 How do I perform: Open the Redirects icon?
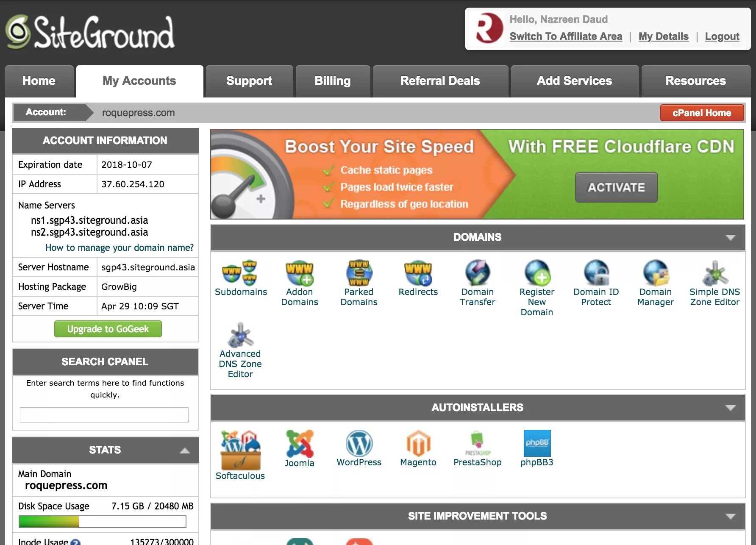coord(418,272)
